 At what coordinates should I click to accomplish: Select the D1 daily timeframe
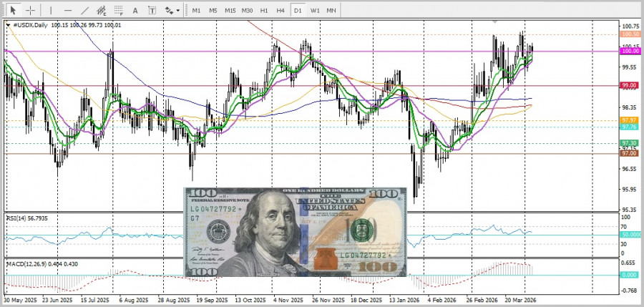coord(298,11)
